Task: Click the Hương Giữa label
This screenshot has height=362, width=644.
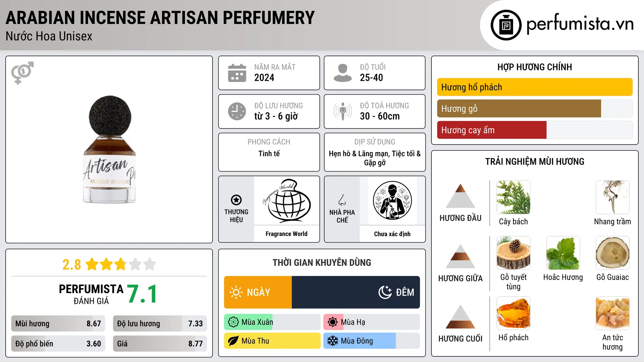Action: click(x=460, y=278)
